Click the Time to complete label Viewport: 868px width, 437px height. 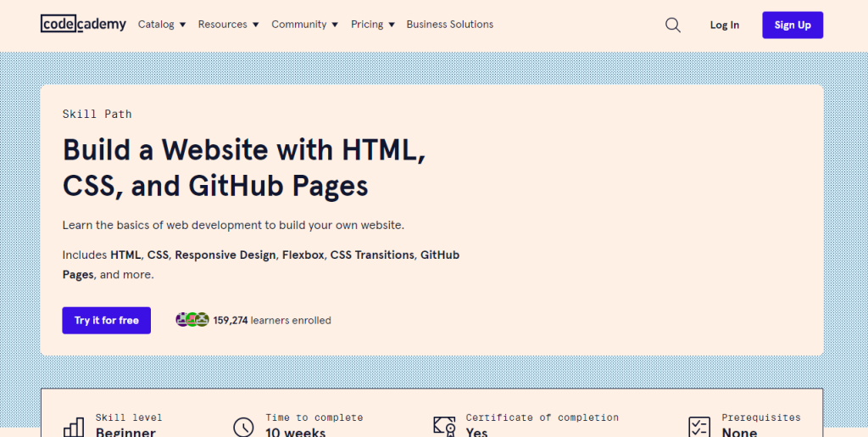tap(314, 417)
